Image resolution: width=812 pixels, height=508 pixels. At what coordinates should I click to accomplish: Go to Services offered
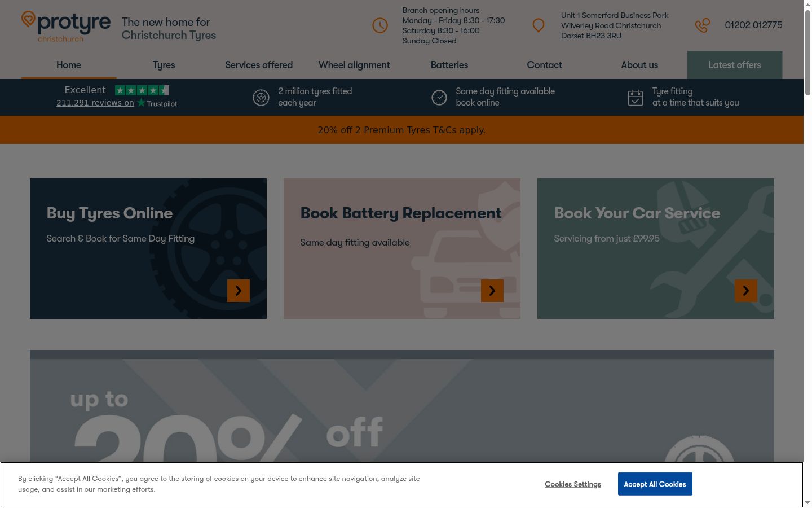pyautogui.click(x=259, y=65)
